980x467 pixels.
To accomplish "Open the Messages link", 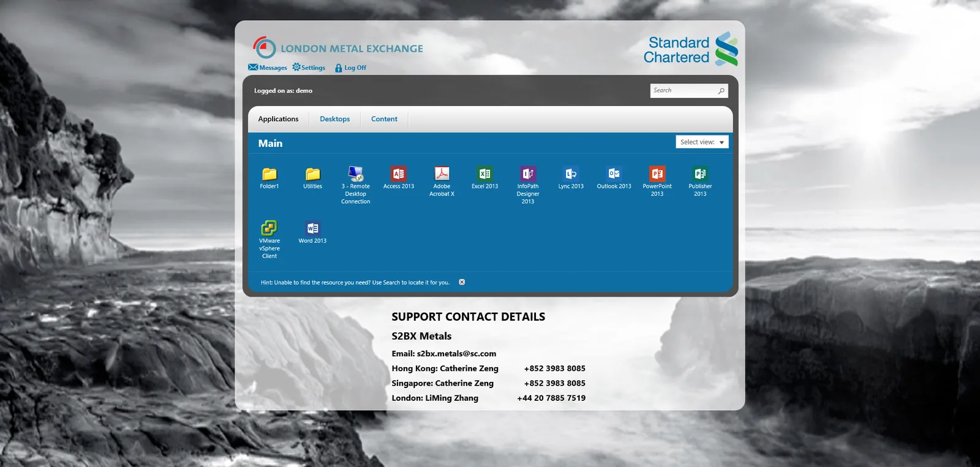I will click(268, 67).
